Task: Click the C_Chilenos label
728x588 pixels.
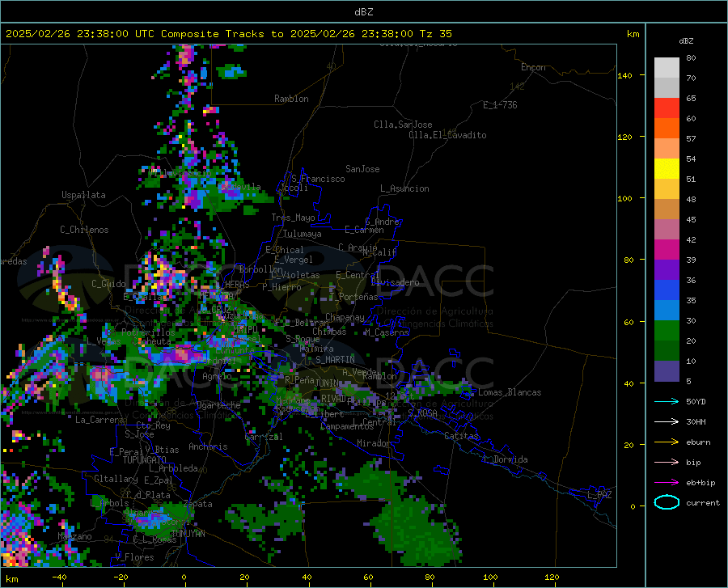Action: click(84, 230)
